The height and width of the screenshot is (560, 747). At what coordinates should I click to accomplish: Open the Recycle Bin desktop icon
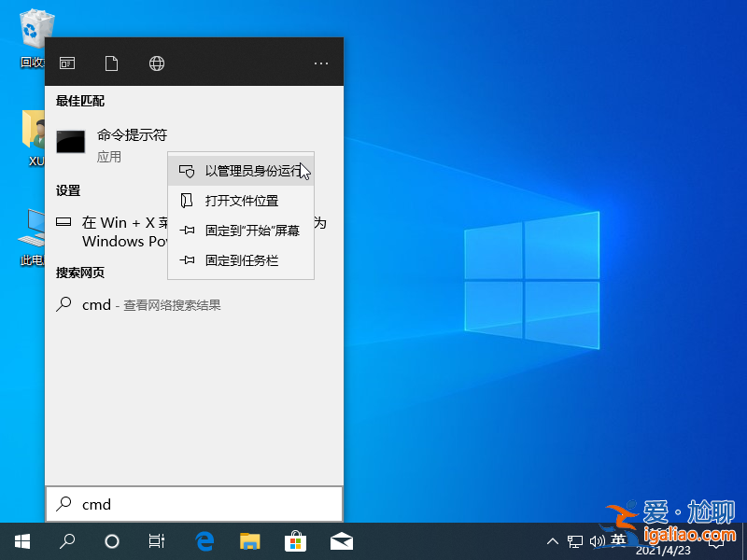point(35,28)
